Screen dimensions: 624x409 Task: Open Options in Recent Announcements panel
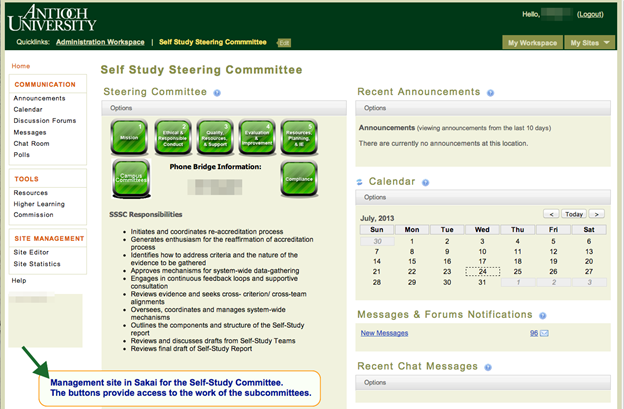point(375,108)
